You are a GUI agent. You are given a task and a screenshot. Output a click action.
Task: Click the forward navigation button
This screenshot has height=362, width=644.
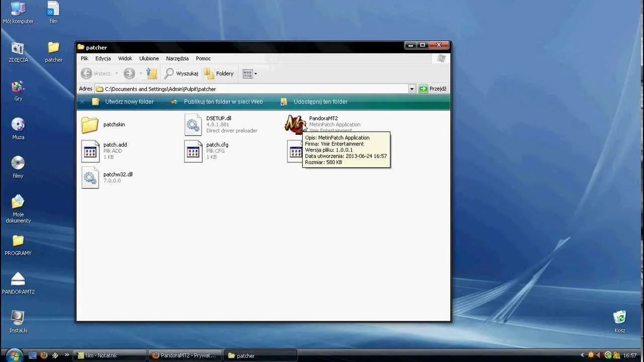coord(129,73)
